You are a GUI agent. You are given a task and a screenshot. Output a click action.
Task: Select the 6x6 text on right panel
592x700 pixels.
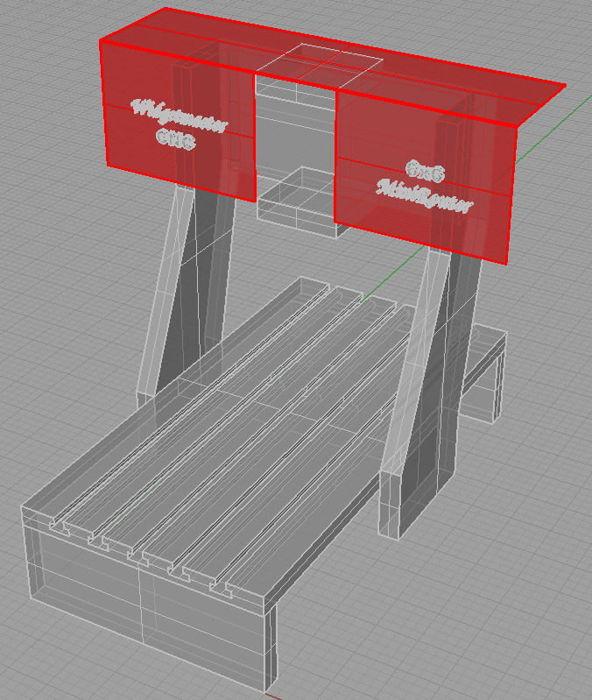(425, 171)
